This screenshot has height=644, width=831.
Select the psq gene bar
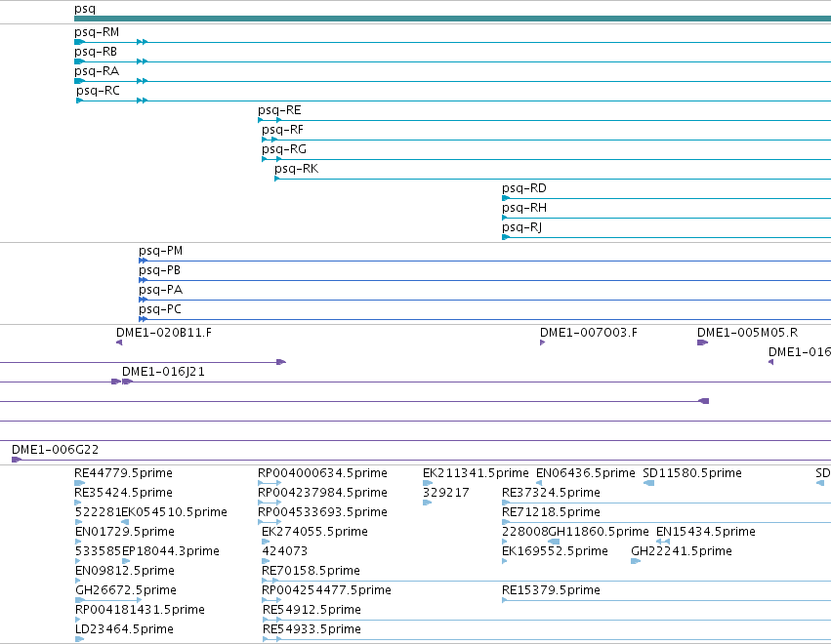coord(452,19)
